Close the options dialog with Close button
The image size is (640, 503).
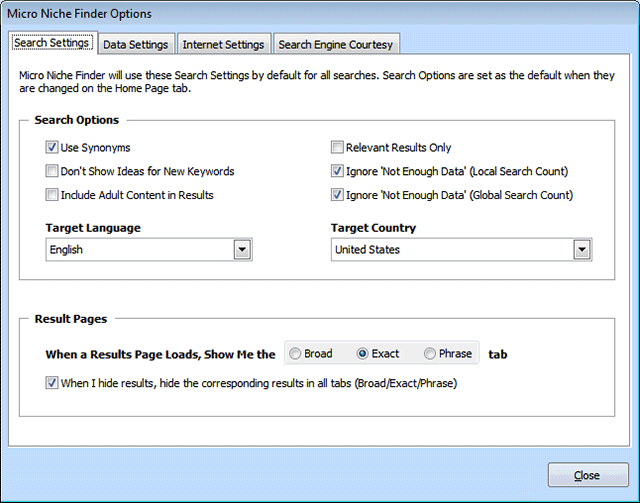tap(588, 475)
